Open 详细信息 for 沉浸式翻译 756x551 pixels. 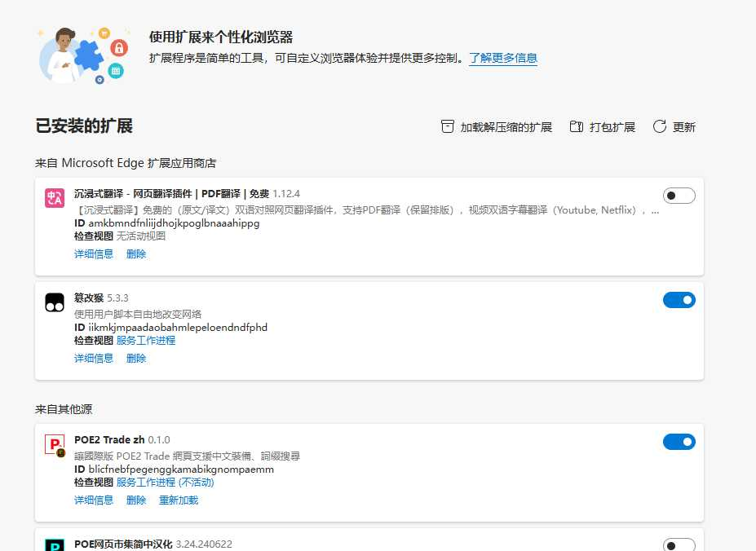coord(94,254)
